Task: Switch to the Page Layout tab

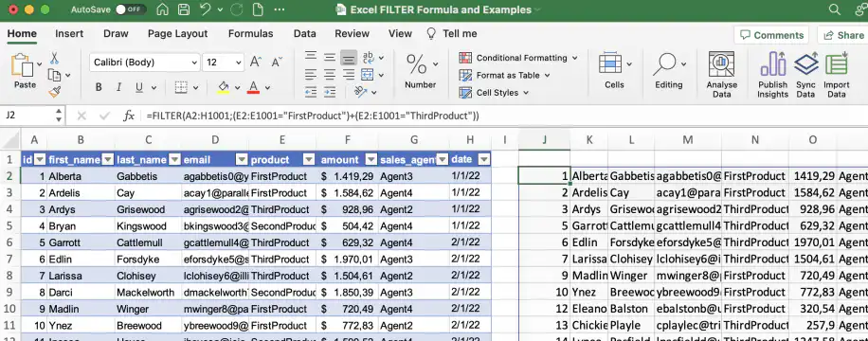Action: [x=178, y=34]
